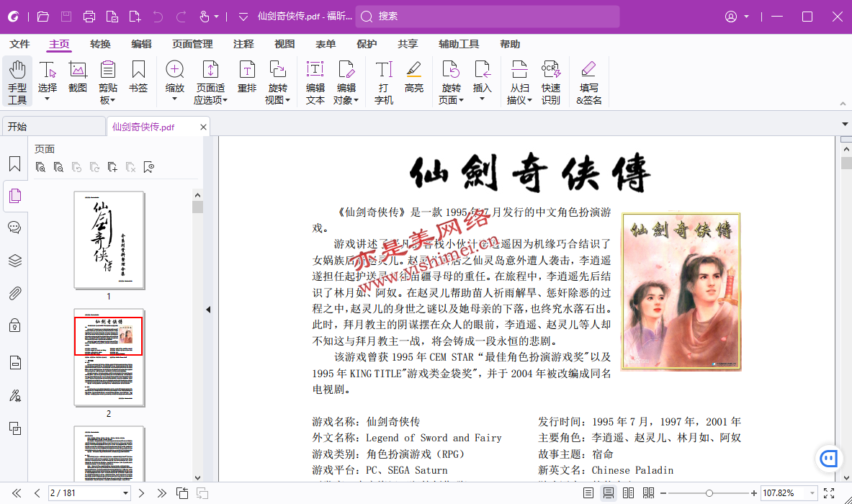The image size is (852, 504).
Task: Switch to continuous facing view
Action: pyautogui.click(x=648, y=493)
